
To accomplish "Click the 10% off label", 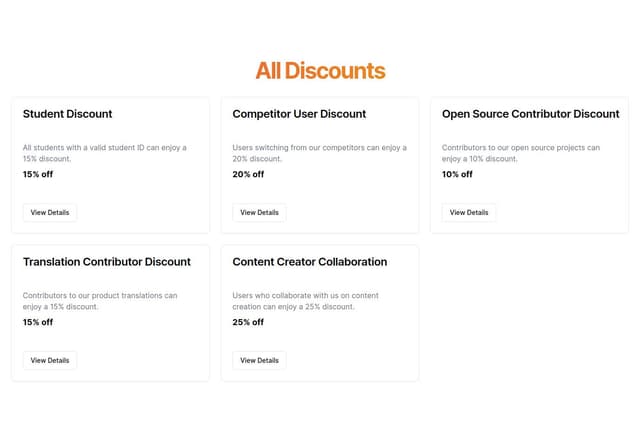I will coord(457,174).
